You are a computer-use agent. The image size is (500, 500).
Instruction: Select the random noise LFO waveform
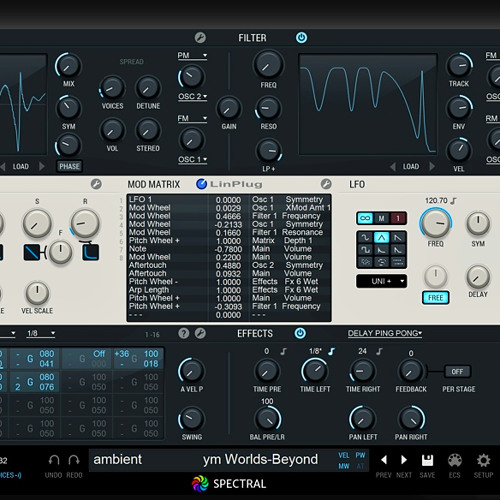[x=365, y=262]
